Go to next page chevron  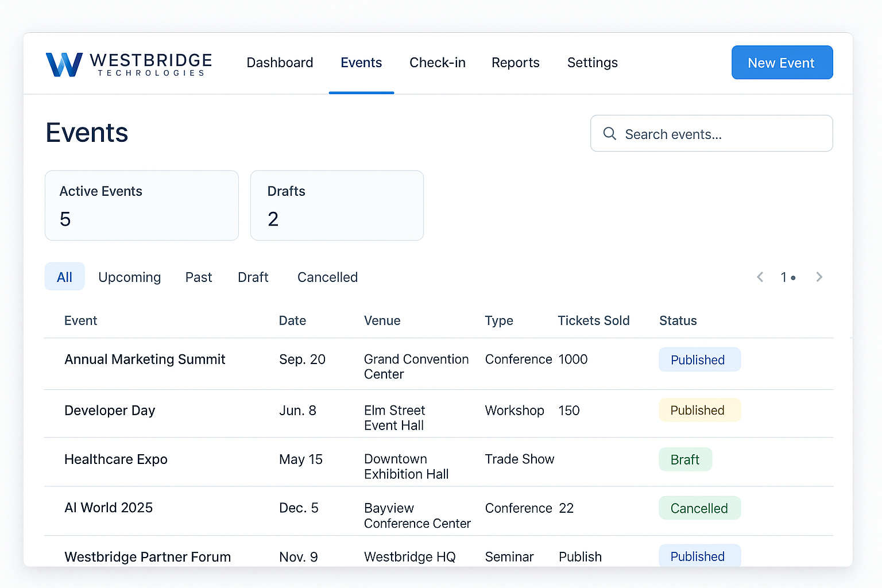coord(819,277)
